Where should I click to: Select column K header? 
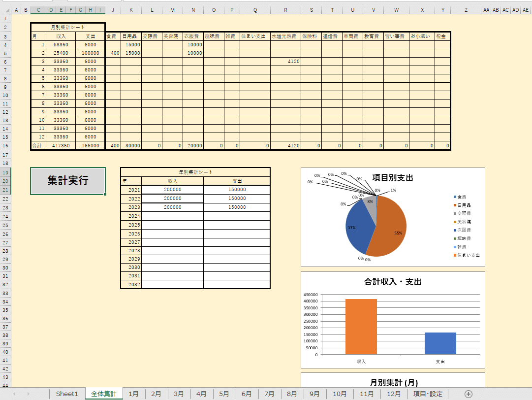point(131,10)
